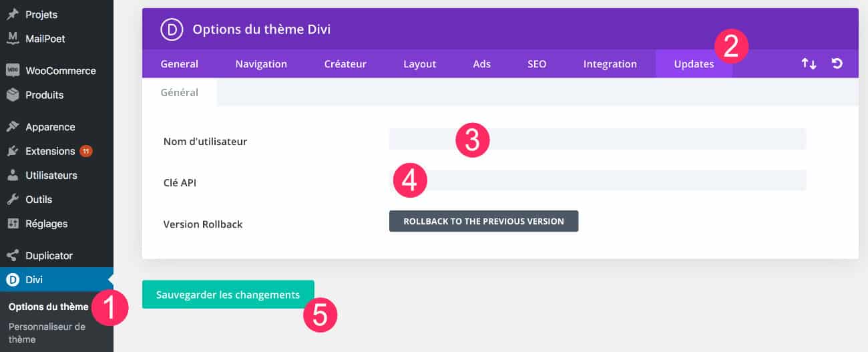Click the Produits box icon
This screenshot has width=868, height=352.
point(12,95)
